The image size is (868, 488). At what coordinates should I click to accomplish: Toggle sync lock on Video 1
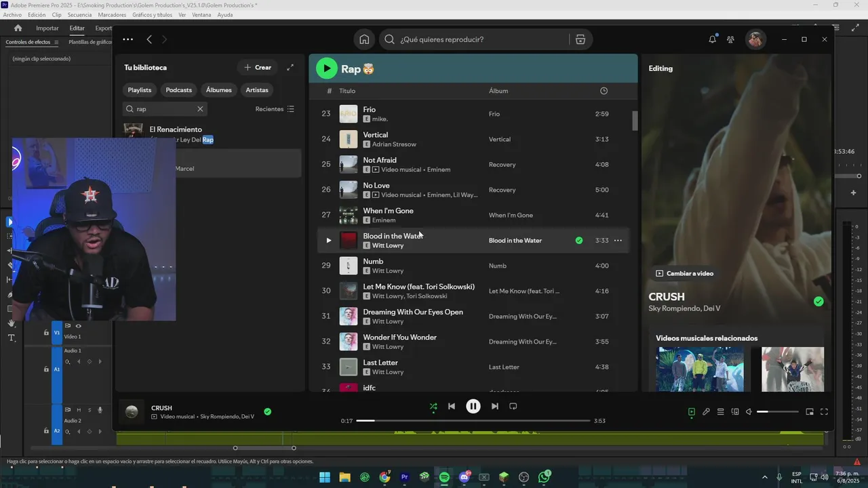67,326
